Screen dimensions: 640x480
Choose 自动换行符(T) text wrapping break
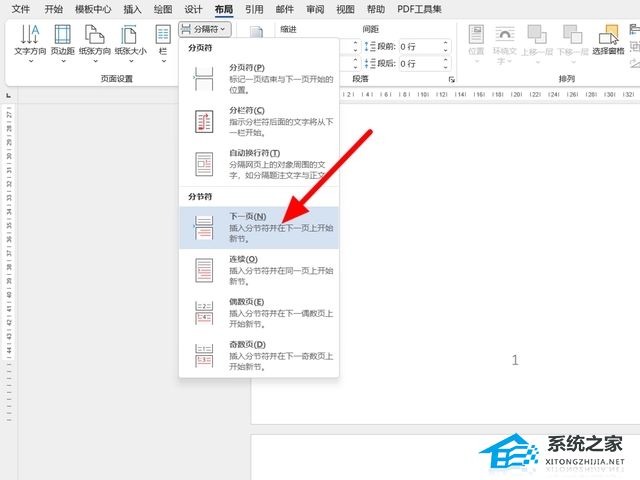(x=259, y=164)
